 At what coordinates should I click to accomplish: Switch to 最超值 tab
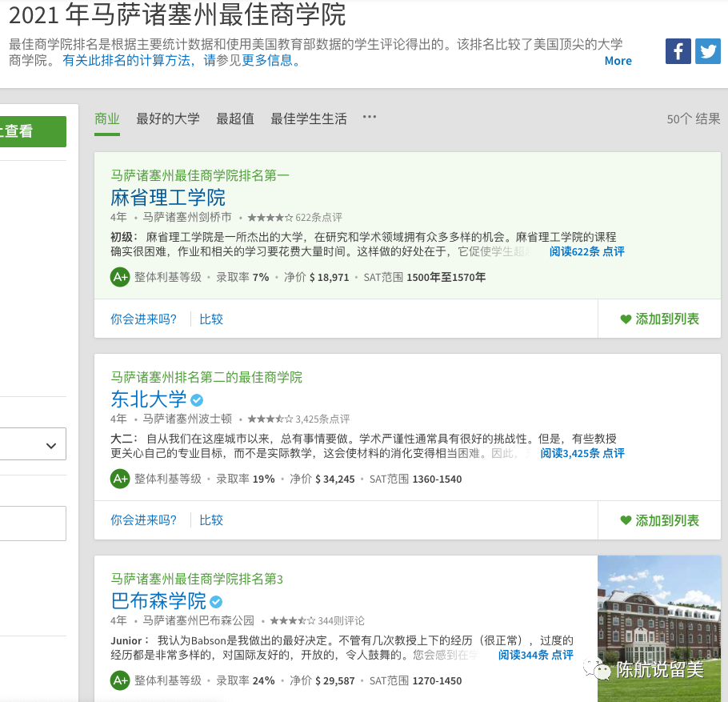point(235,119)
